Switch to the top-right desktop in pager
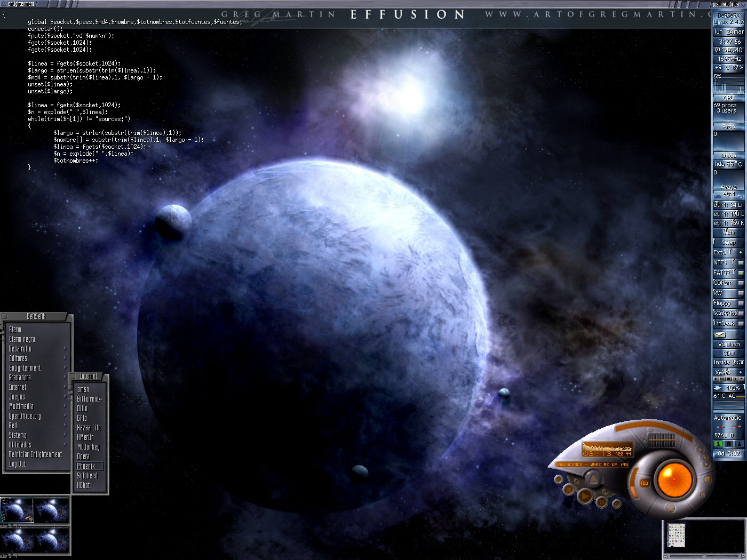This screenshot has width=747, height=560. click(x=52, y=510)
